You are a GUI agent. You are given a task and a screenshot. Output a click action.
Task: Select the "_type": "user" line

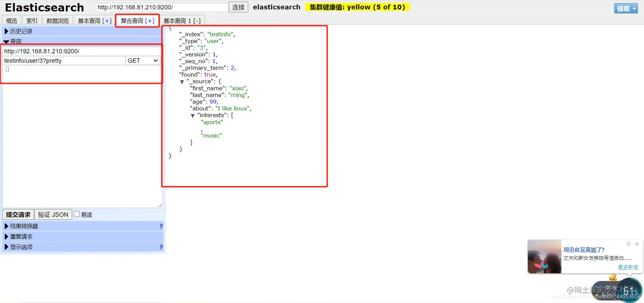pos(201,41)
